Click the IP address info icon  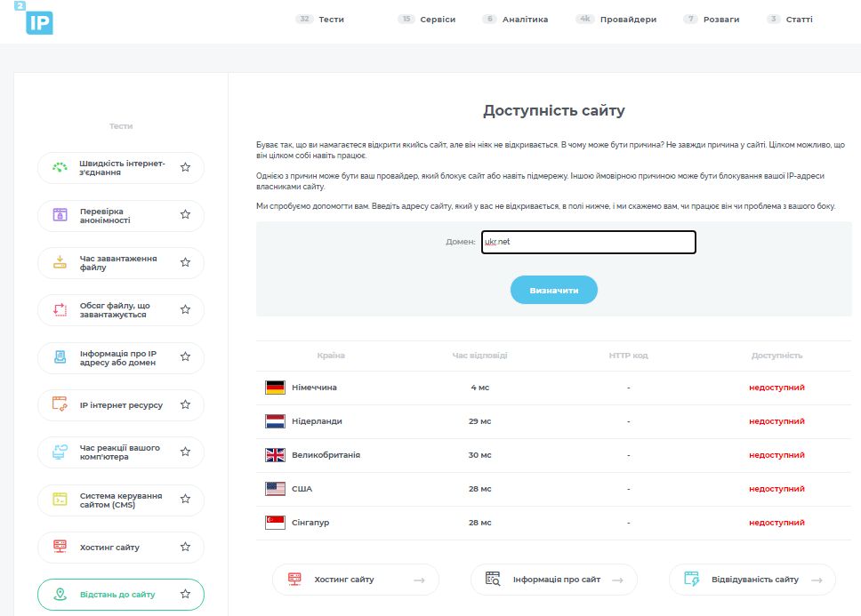[x=60, y=357]
